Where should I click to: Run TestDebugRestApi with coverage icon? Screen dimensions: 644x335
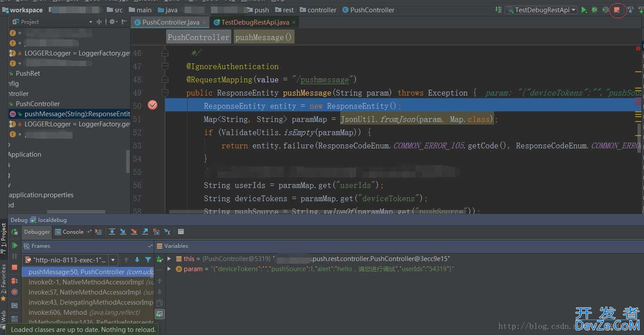point(606,10)
